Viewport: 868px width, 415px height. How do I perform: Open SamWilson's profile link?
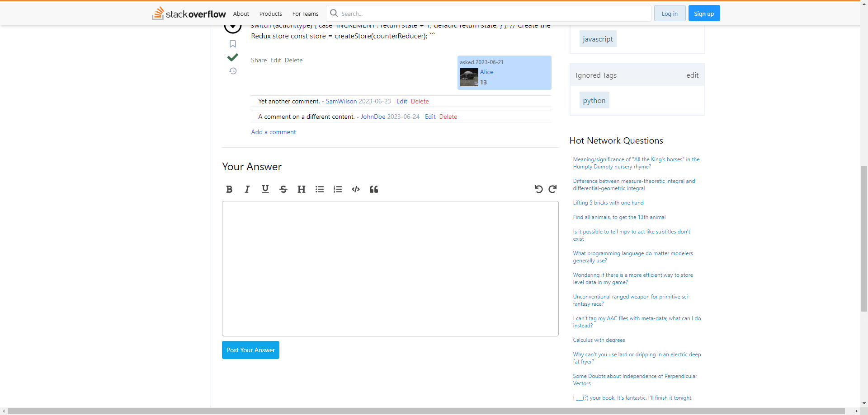point(341,101)
